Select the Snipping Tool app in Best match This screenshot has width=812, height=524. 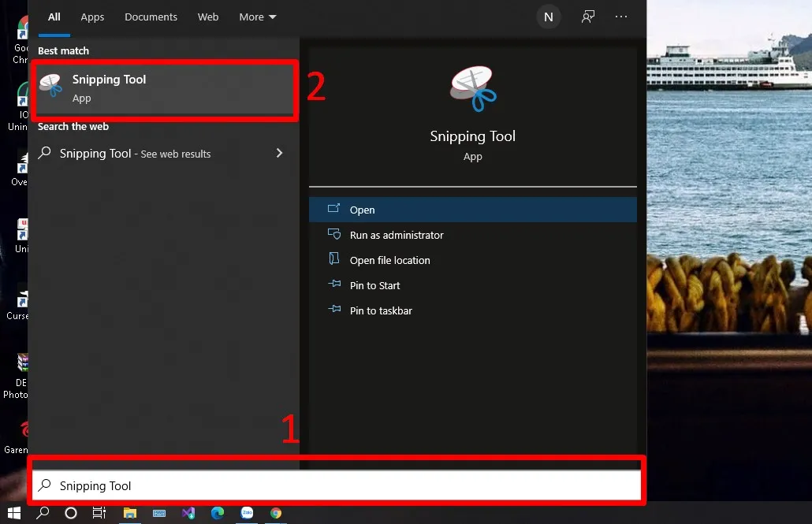[x=165, y=87]
